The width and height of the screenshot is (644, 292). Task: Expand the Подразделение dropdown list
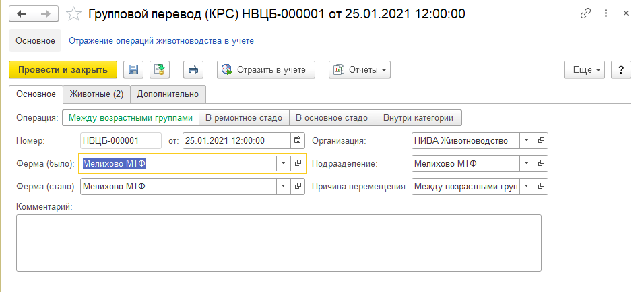525,163
